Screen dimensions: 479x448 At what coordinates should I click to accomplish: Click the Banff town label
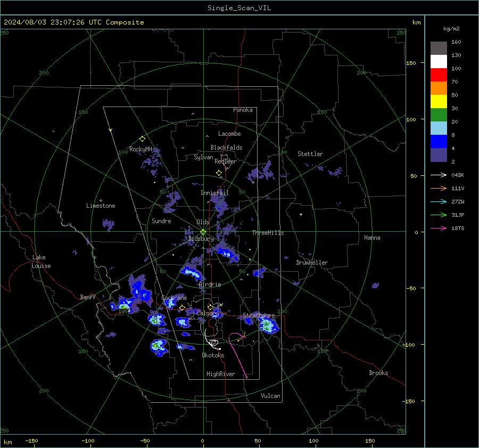coord(88,297)
